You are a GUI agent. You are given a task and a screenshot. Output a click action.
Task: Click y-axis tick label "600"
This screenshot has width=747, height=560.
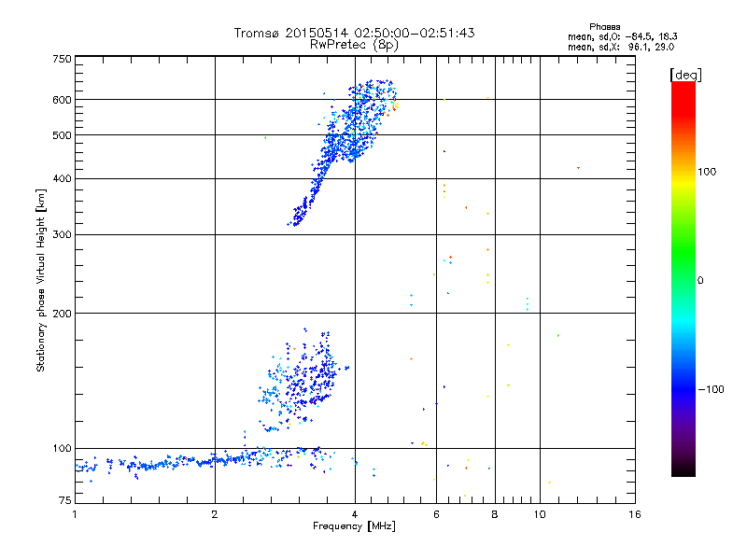pos(62,100)
